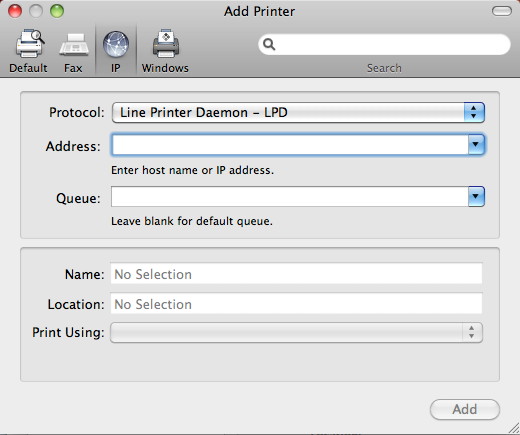The image size is (520, 435).
Task: Open the Windows printer browser icon
Action: (x=166, y=44)
